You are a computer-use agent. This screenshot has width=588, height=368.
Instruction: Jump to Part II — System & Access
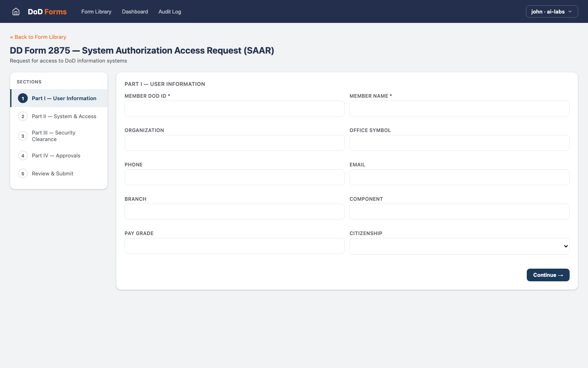point(64,117)
